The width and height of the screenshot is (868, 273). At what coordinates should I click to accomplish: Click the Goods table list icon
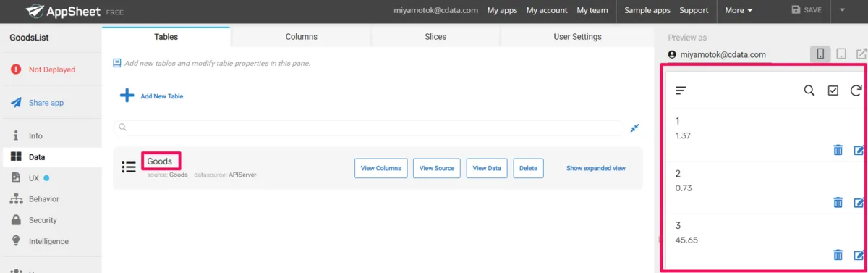pos(129,167)
